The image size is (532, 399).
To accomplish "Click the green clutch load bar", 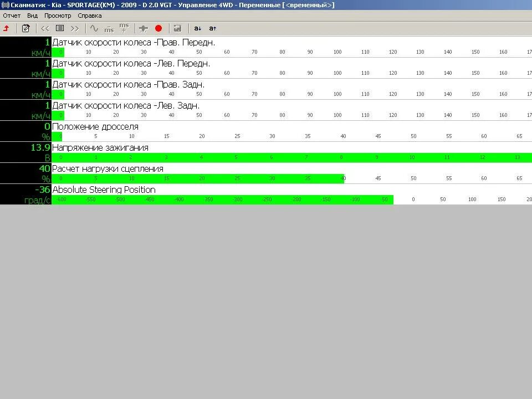I will pos(198,178).
